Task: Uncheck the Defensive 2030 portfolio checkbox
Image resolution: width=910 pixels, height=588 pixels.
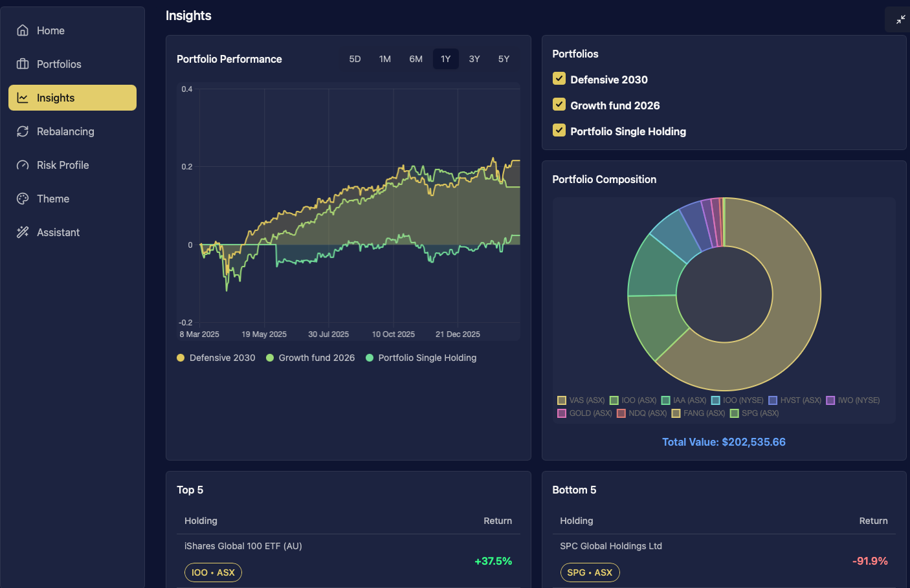Action: coord(559,79)
